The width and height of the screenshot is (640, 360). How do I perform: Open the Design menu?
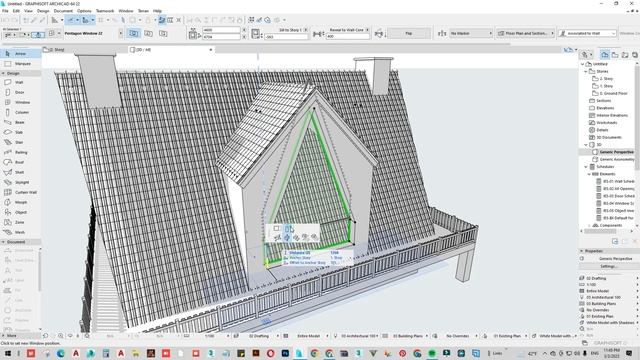(43, 11)
